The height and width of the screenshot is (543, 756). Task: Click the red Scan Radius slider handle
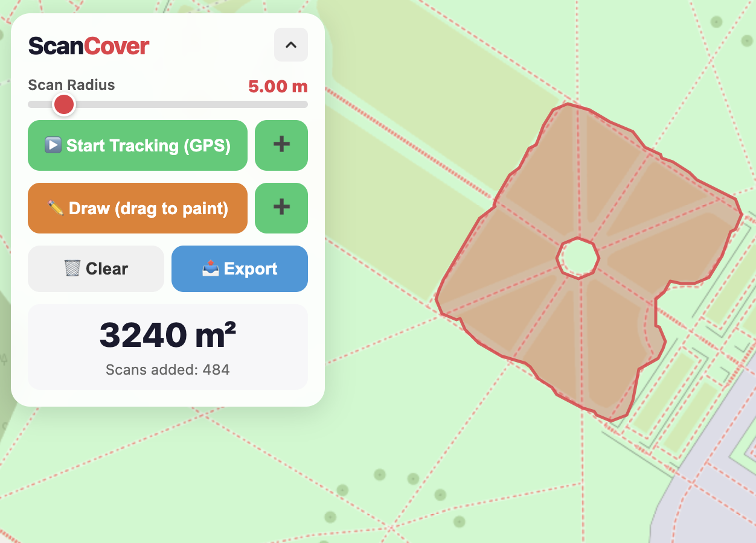[x=63, y=104]
